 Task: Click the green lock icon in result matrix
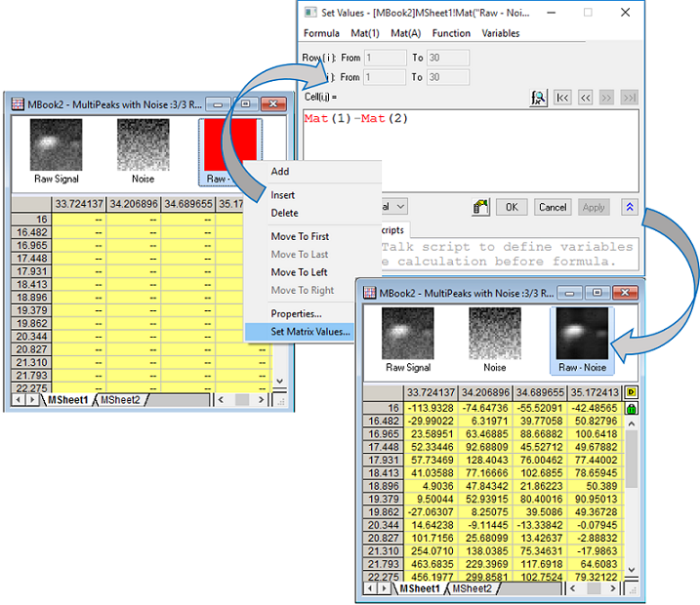coord(631,407)
